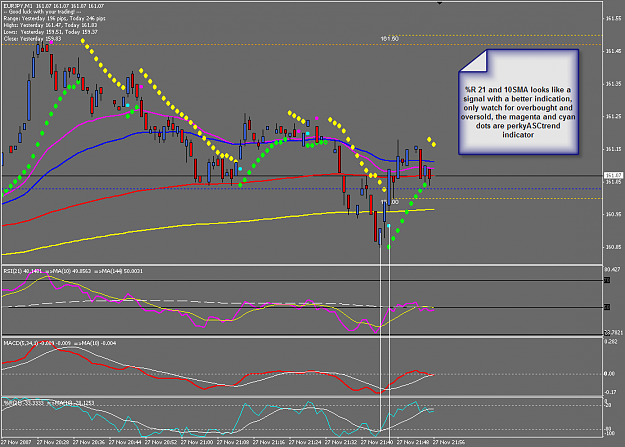This screenshot has width=625, height=447.
Task: Click the '27 Nov 21:56' time axis label
Action: tap(448, 442)
